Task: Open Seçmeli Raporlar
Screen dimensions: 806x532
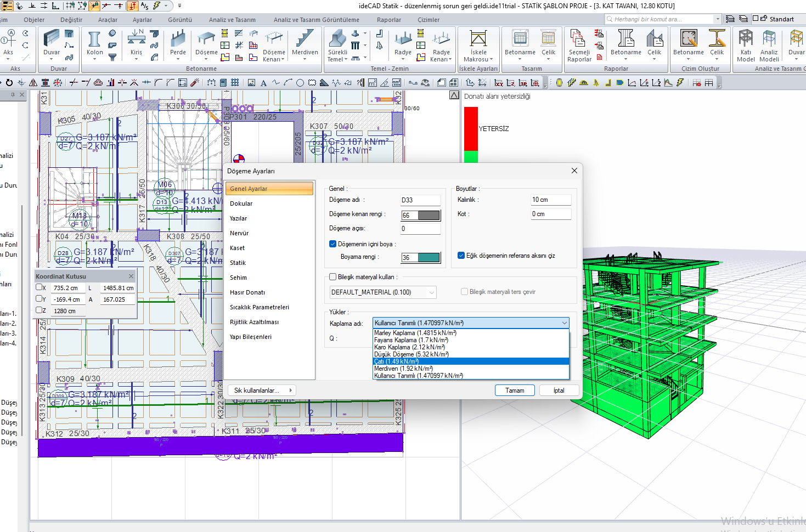Action: (579, 46)
